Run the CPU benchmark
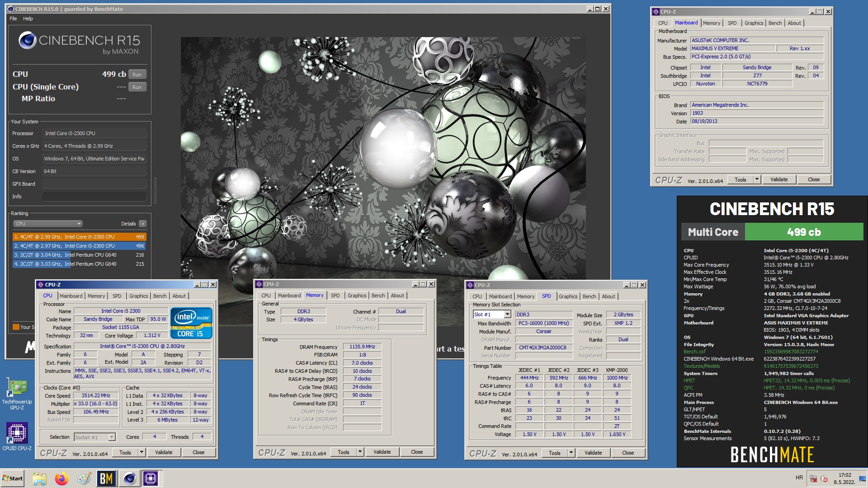Screen dimensions: 868x488 click(137, 75)
